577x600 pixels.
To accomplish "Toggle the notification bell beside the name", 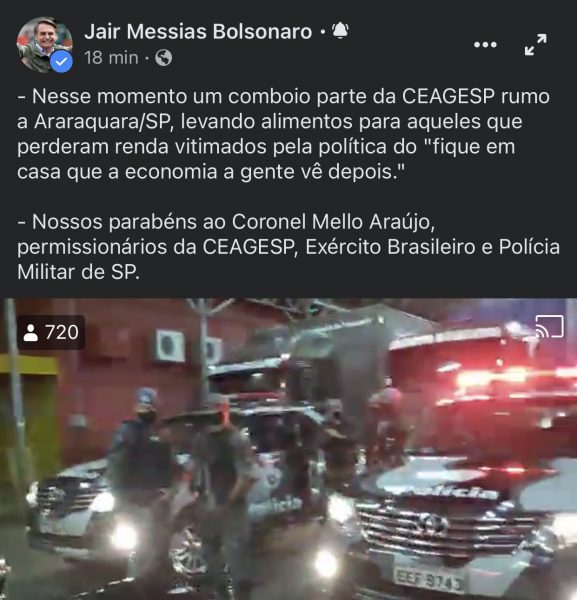I will 340,30.
